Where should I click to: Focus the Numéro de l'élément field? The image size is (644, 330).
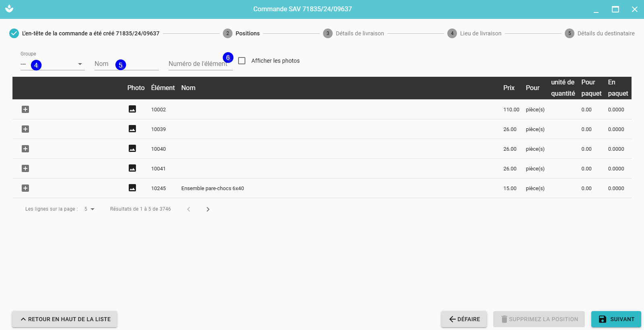[x=196, y=64]
